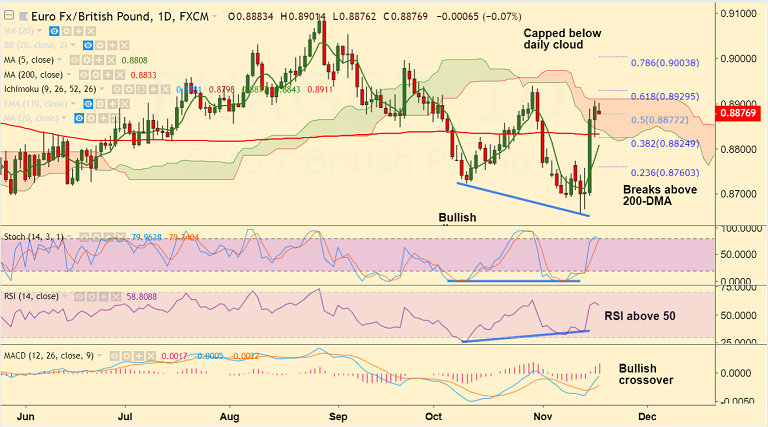768x427 pixels.
Task: Remove the Stoch (14, 3, 1) indicator
Action: tap(121, 237)
